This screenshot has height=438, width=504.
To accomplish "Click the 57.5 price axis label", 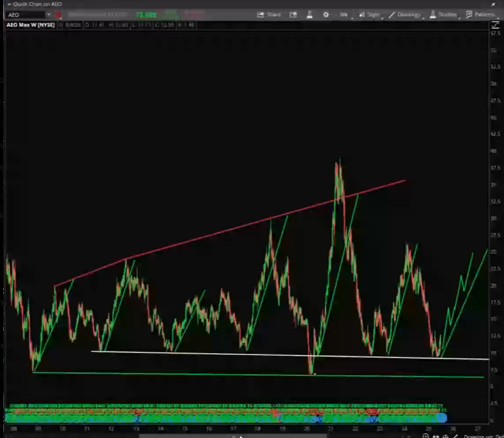I will (495, 33).
